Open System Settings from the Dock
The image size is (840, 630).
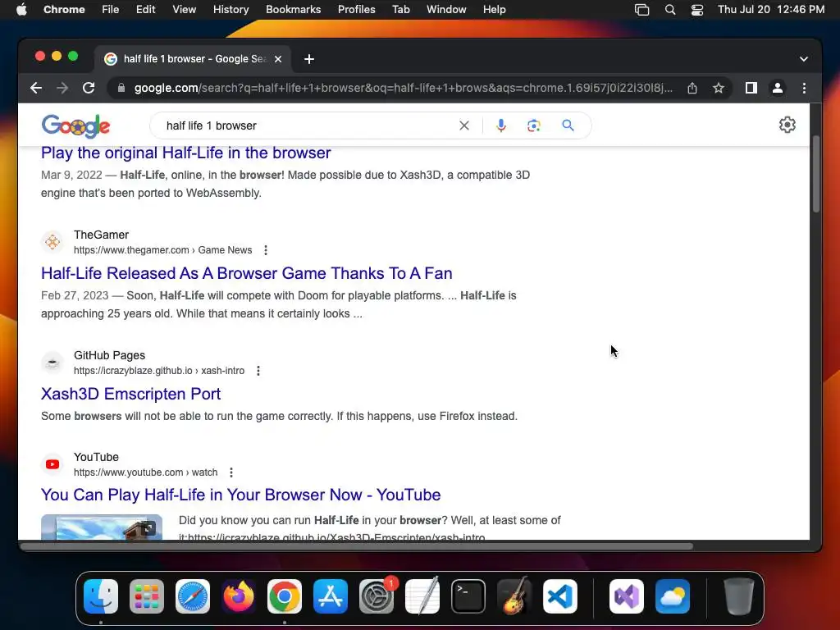(x=376, y=596)
